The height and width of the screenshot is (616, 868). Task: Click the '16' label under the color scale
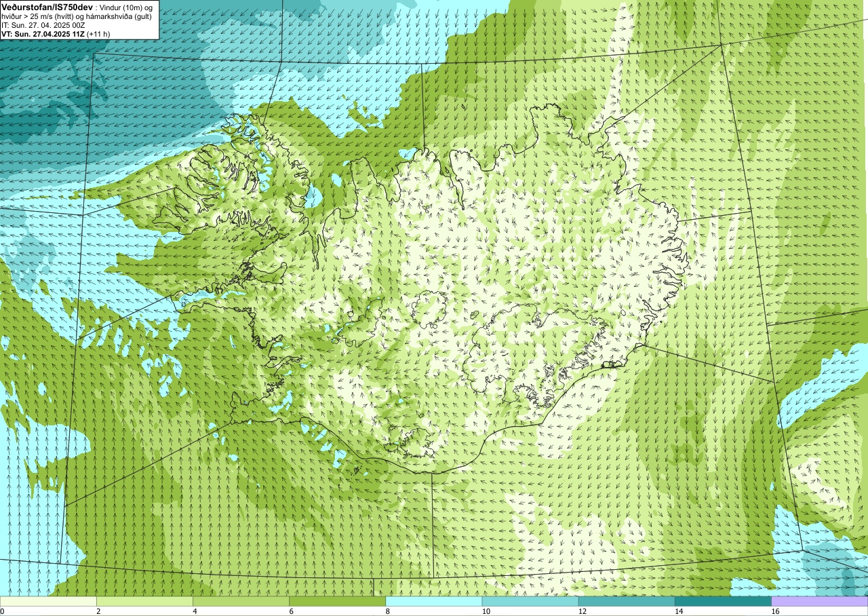[x=775, y=611]
